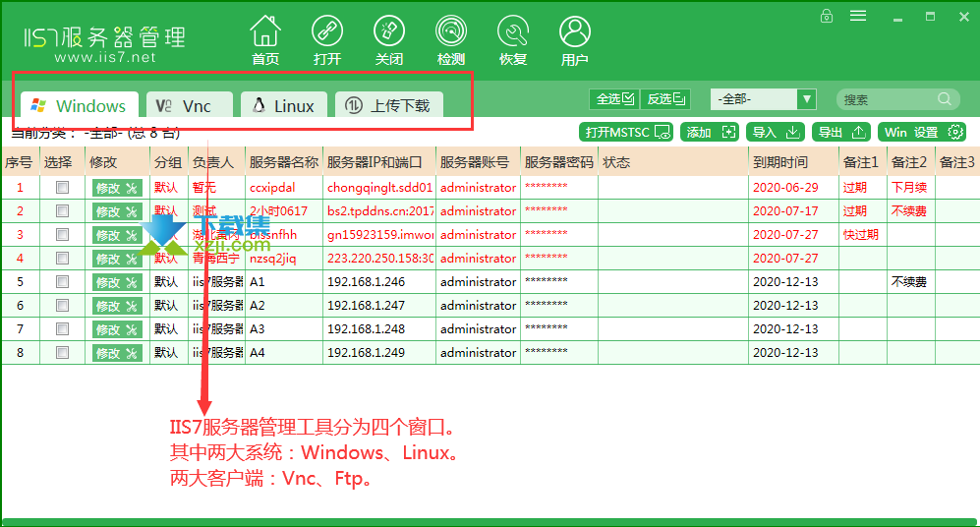Sort by the 序号 column header
This screenshot has width=980, height=527.
pyautogui.click(x=20, y=162)
